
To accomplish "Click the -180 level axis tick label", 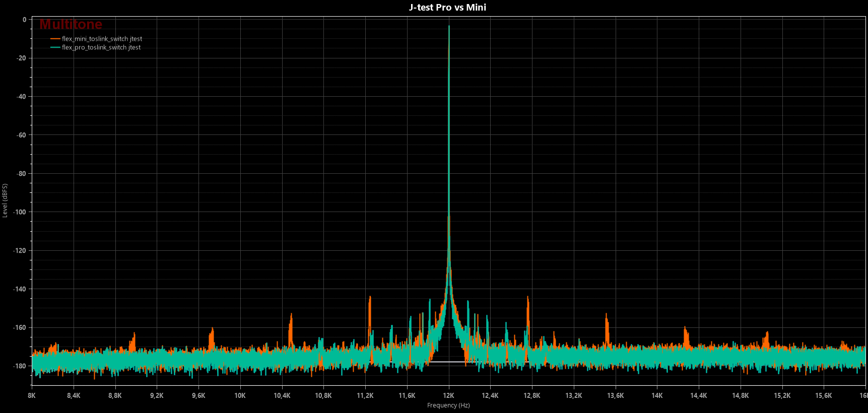I will (20, 366).
